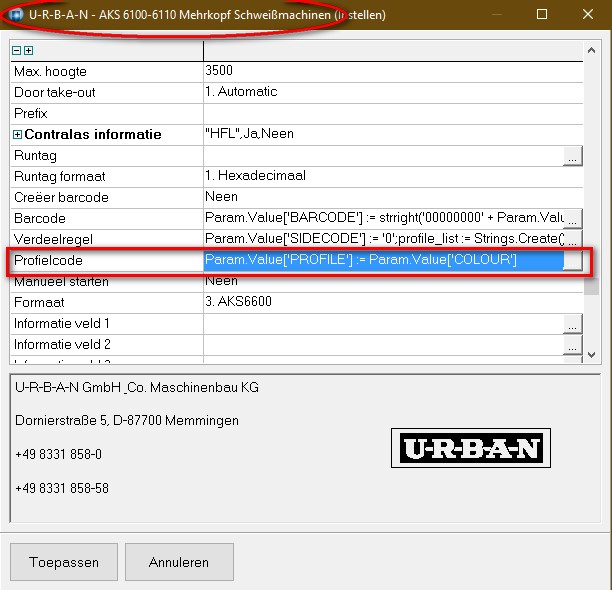Select the Creëer barcode value Neen
612x590 pixels.
(221, 197)
